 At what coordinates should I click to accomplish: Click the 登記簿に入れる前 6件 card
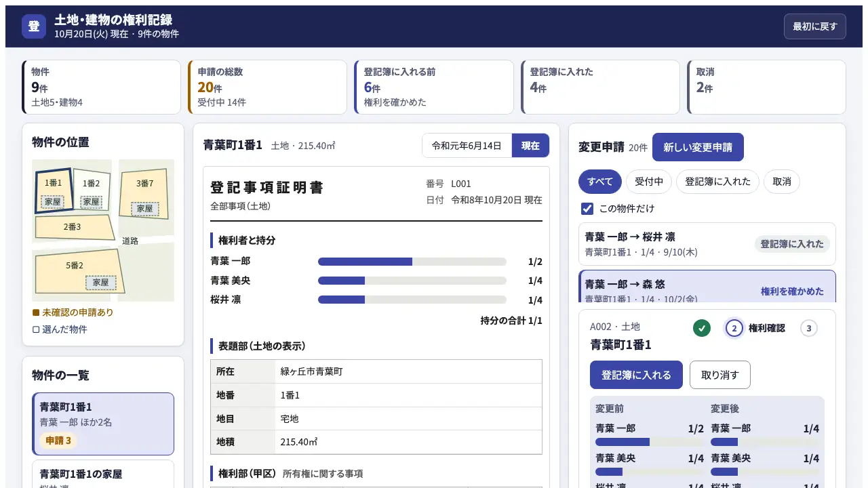point(434,87)
